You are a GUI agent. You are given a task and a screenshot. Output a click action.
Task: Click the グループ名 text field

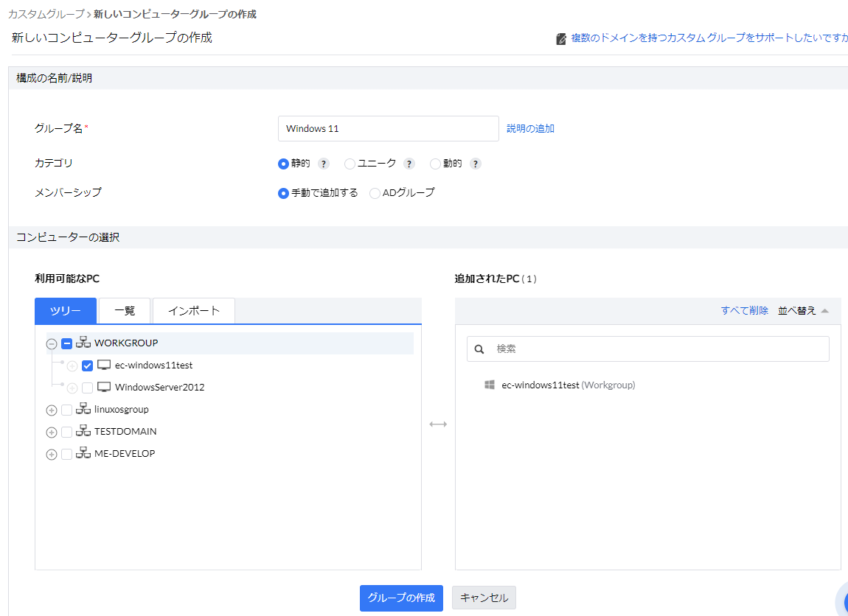(389, 128)
